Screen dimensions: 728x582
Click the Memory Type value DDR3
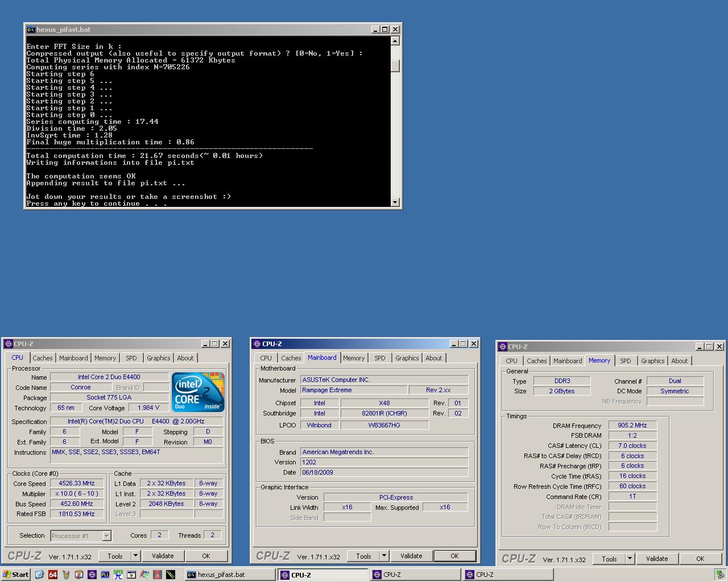point(562,381)
